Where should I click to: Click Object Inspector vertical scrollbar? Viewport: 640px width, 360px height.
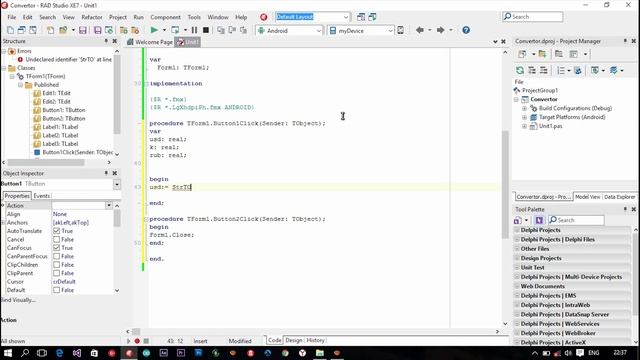(117, 248)
